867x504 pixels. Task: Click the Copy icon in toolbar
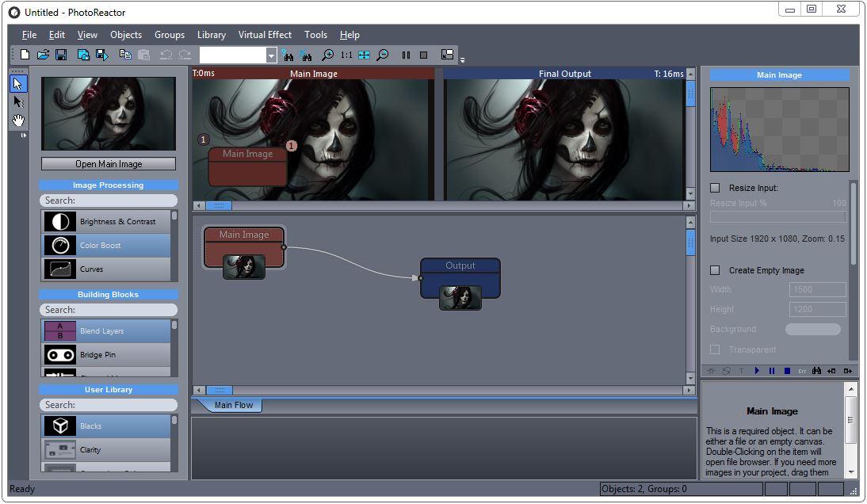point(125,55)
